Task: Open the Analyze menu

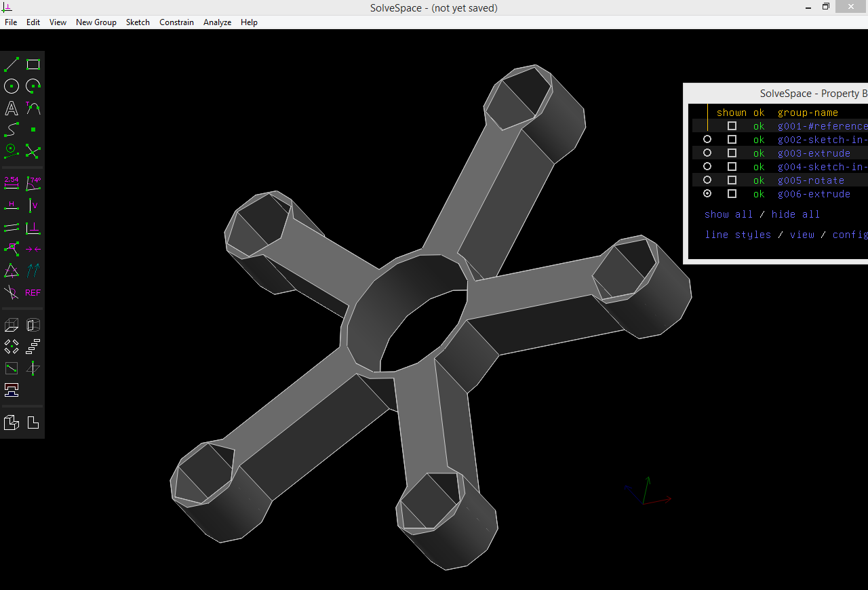Action: [x=217, y=22]
